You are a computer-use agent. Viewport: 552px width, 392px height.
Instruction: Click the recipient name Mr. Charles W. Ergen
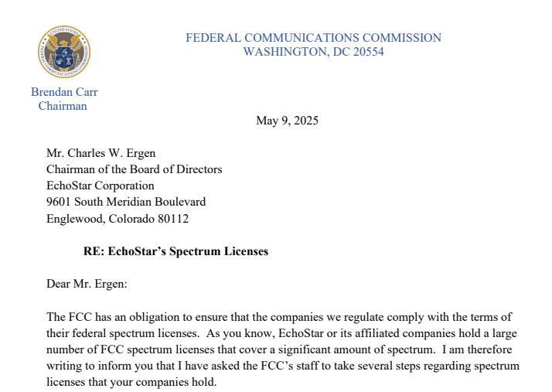101,153
